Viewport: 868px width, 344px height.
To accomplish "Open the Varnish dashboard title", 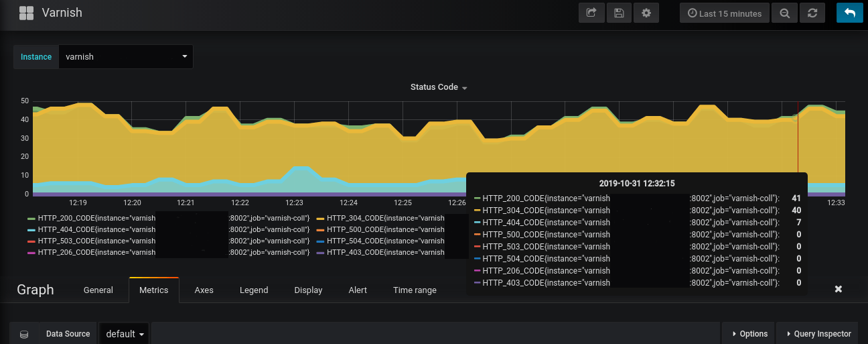I will (x=62, y=13).
